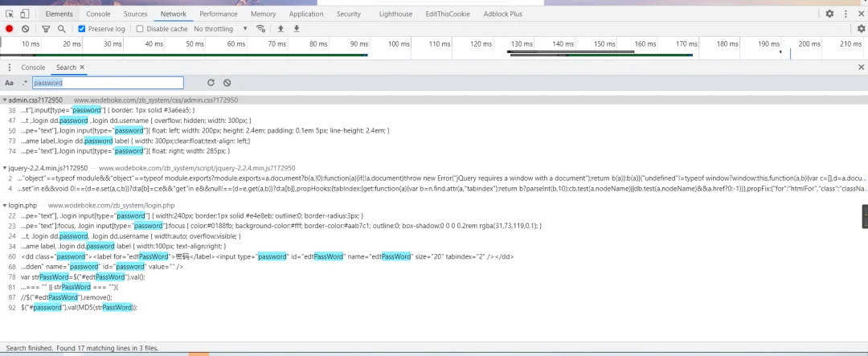Open admin.css line 73 result
Screen dimensions: 868x356
click(434, 141)
